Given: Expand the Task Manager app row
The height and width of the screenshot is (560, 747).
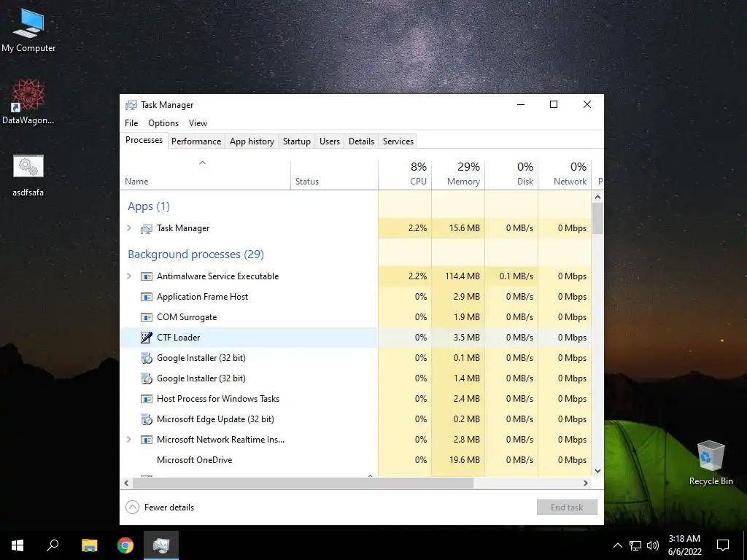Looking at the screenshot, I should [x=128, y=228].
